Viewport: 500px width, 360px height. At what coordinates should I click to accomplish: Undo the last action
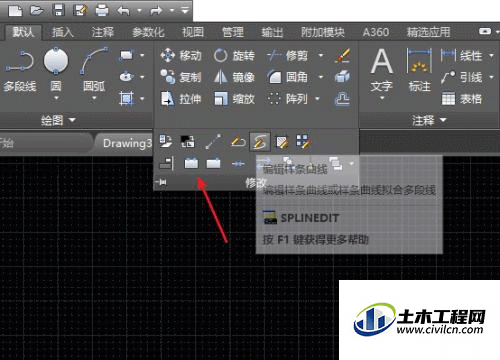(123, 10)
